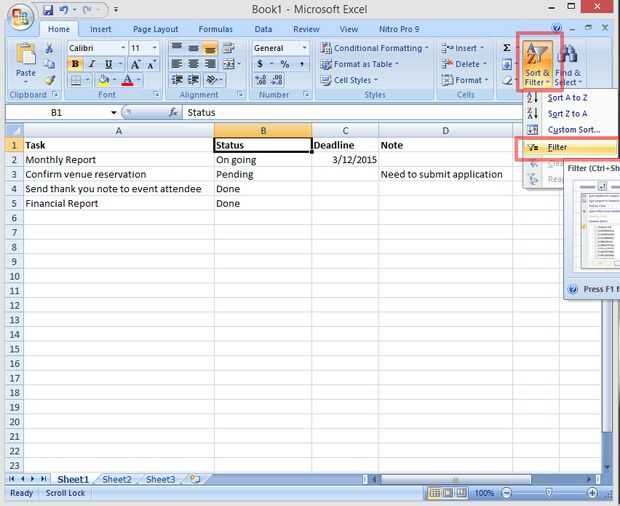Apply Accounting dollar number format

click(260, 64)
